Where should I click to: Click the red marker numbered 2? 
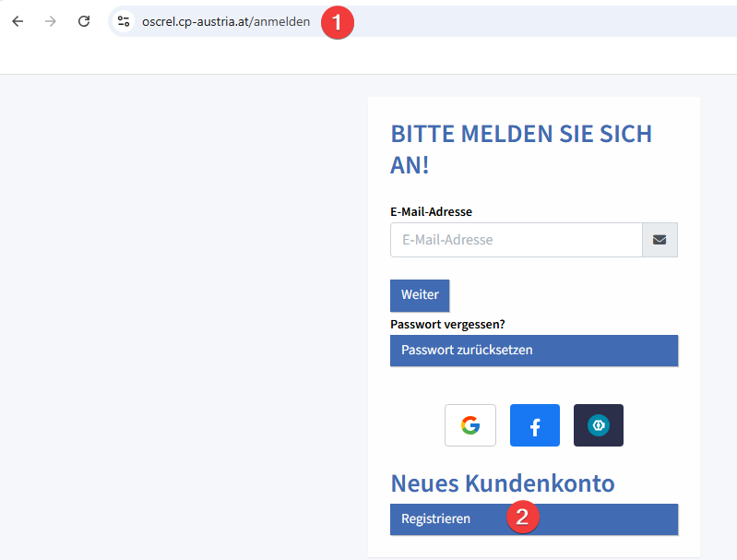[523, 517]
